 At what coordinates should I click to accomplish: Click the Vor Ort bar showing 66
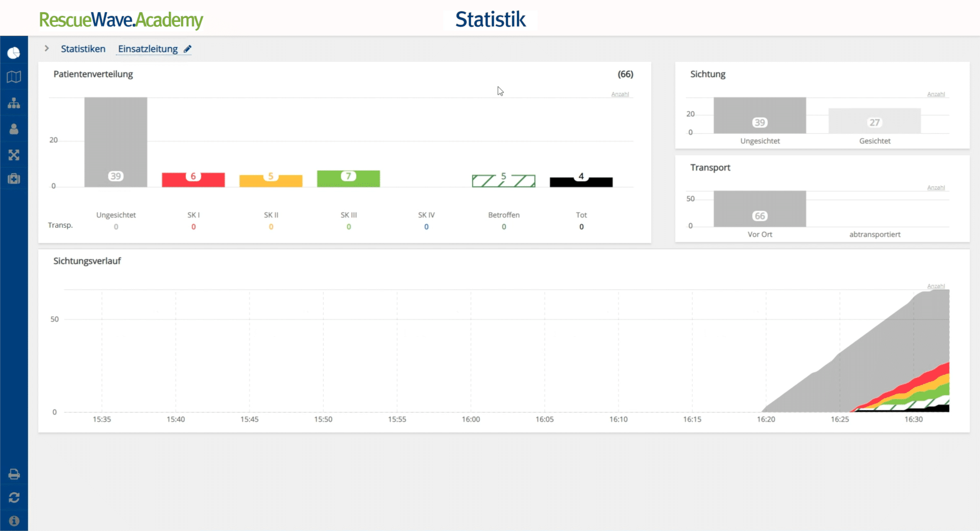pyautogui.click(x=760, y=209)
